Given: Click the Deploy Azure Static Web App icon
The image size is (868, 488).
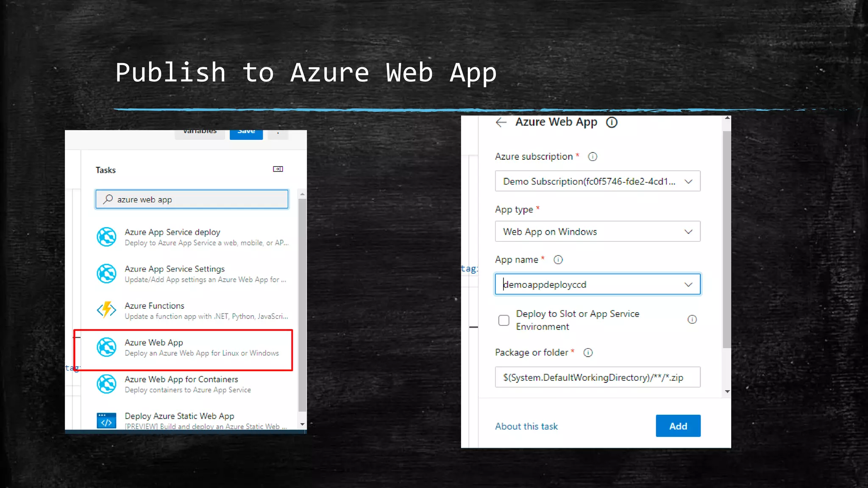Looking at the screenshot, I should point(106,421).
